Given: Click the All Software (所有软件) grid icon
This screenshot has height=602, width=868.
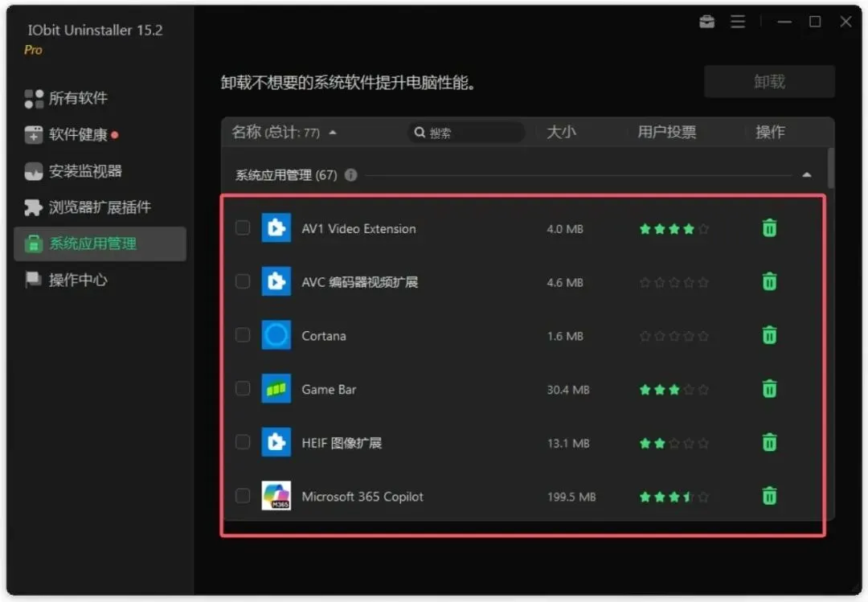Looking at the screenshot, I should (x=34, y=99).
